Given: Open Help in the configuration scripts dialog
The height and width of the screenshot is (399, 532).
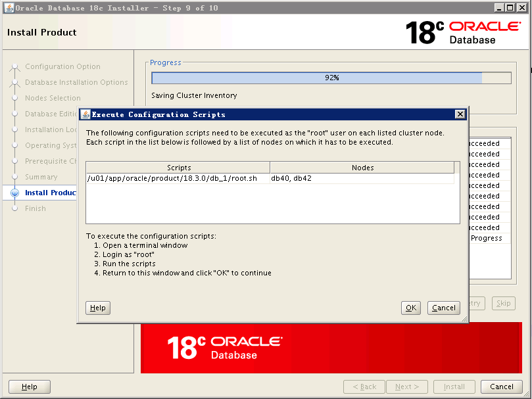Looking at the screenshot, I should click(98, 308).
